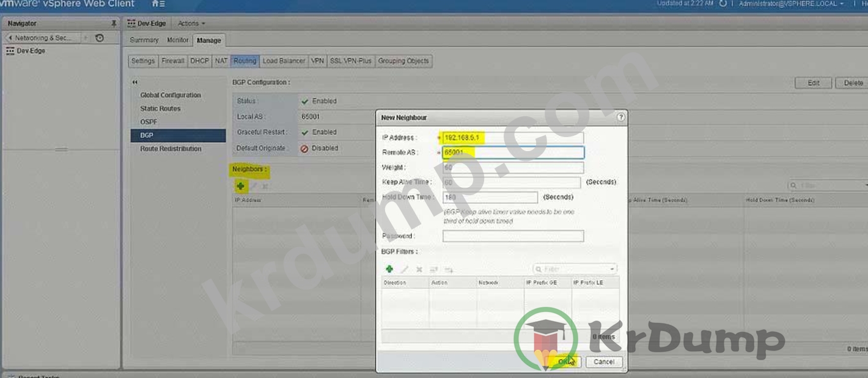Click the refresh icon in top bar

723,4
